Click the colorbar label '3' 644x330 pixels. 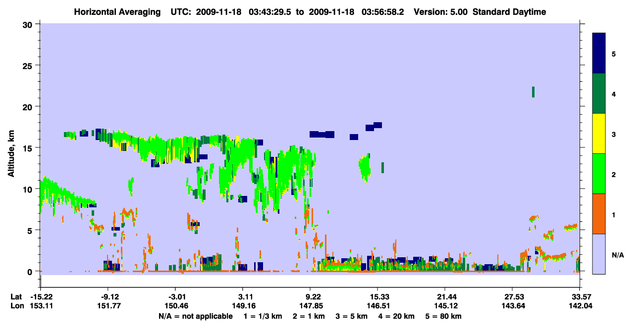(x=614, y=134)
